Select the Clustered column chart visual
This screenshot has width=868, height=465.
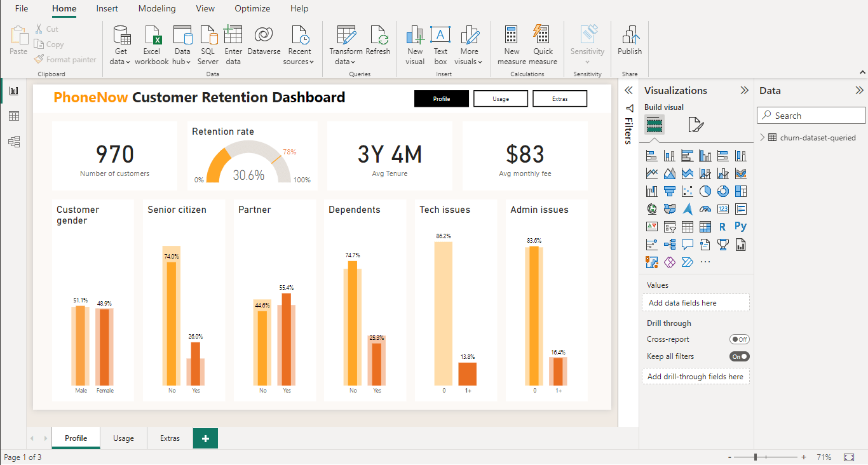coord(705,156)
